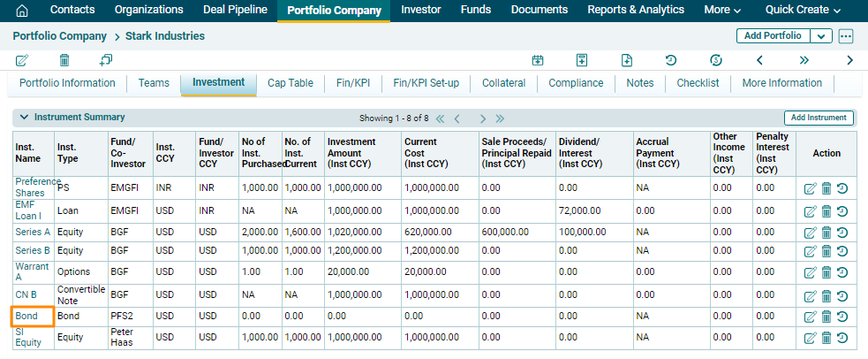Collapse the Instrument Summary section
Viewport: 868px width, 359px height.
[x=25, y=117]
